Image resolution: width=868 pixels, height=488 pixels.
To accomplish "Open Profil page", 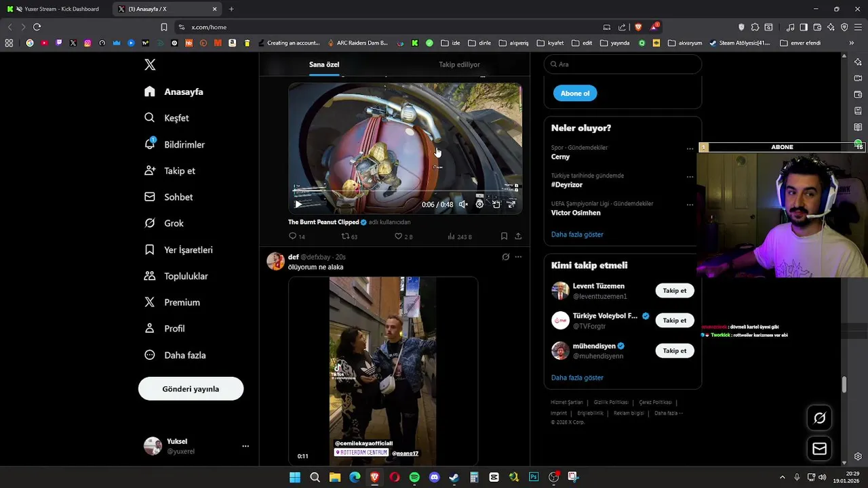I will [165, 329].
